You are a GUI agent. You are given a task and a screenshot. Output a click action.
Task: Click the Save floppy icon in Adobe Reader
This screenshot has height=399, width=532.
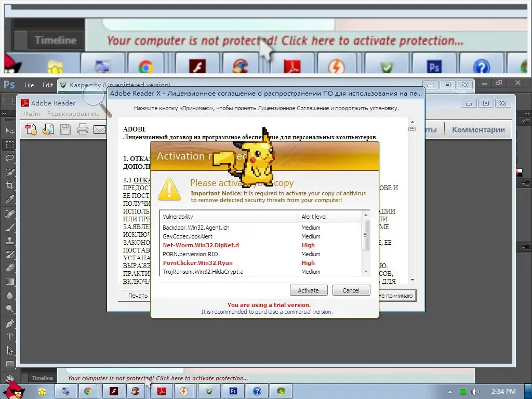point(65,129)
